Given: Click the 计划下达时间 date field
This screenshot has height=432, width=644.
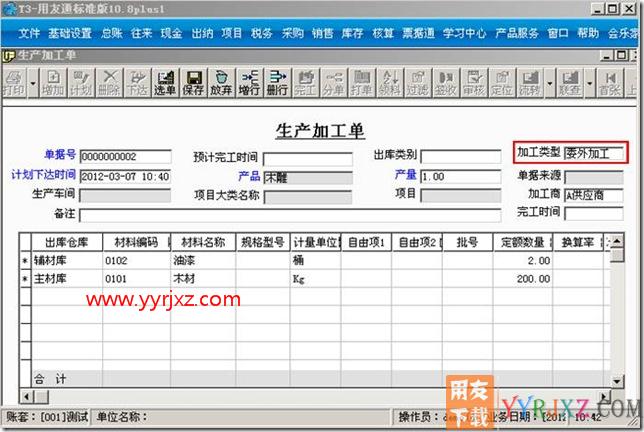Looking at the screenshot, I should tap(125, 177).
